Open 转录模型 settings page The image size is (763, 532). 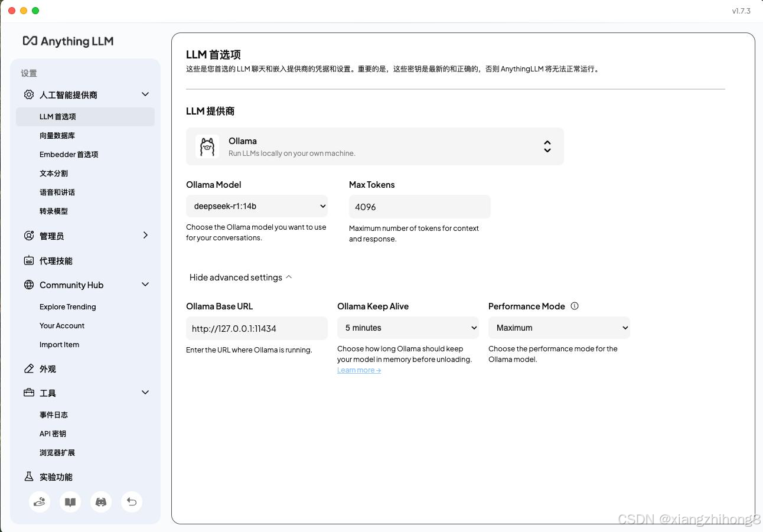[x=54, y=211]
